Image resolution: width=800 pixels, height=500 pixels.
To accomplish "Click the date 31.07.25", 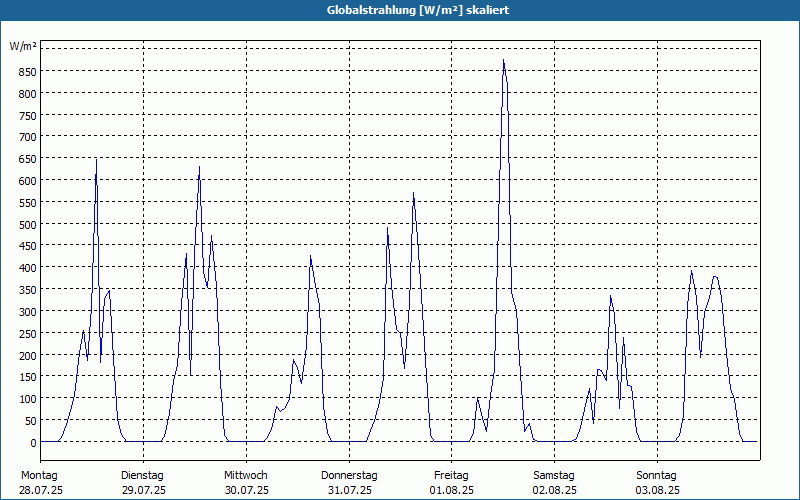I will click(x=349, y=490).
